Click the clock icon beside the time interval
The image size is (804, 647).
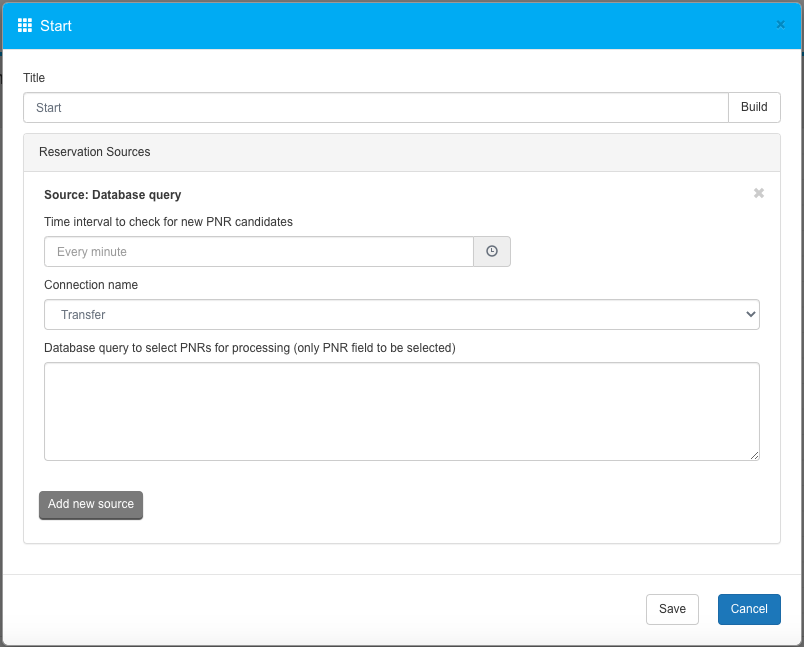(492, 252)
